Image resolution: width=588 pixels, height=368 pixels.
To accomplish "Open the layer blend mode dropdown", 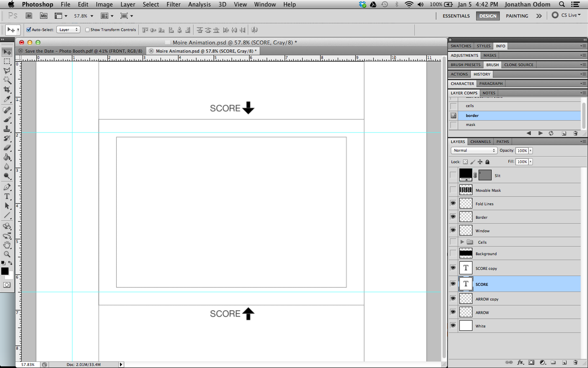I will point(474,150).
